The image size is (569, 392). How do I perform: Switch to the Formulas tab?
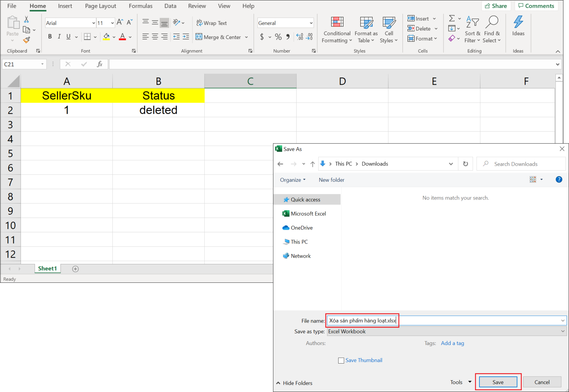click(140, 6)
